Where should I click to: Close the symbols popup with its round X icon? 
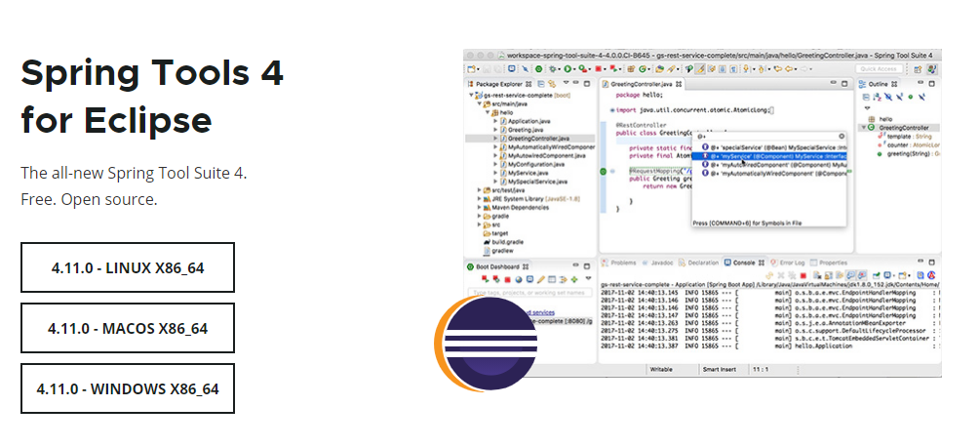pos(842,136)
